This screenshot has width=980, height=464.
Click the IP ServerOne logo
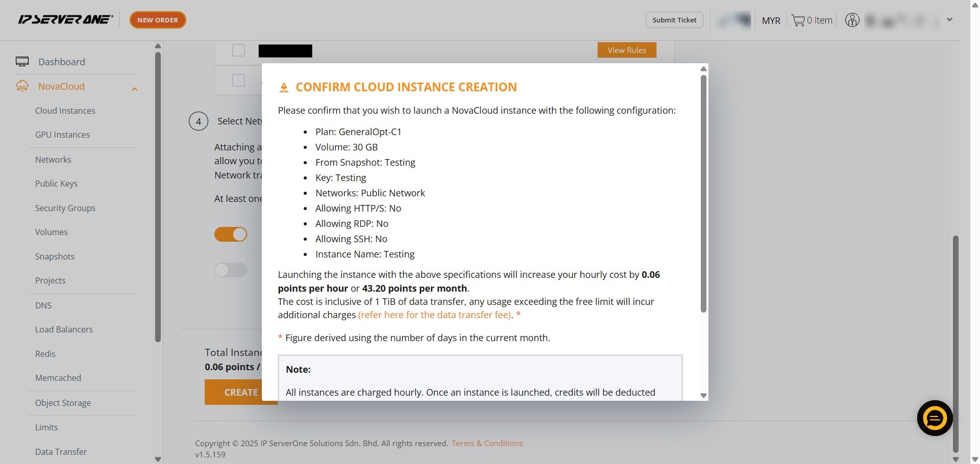(65, 19)
